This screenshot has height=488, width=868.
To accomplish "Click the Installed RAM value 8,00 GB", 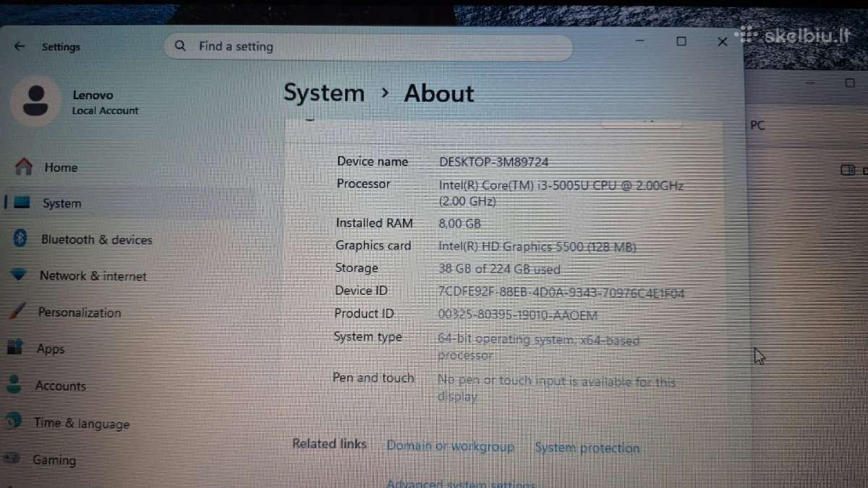I will 459,224.
